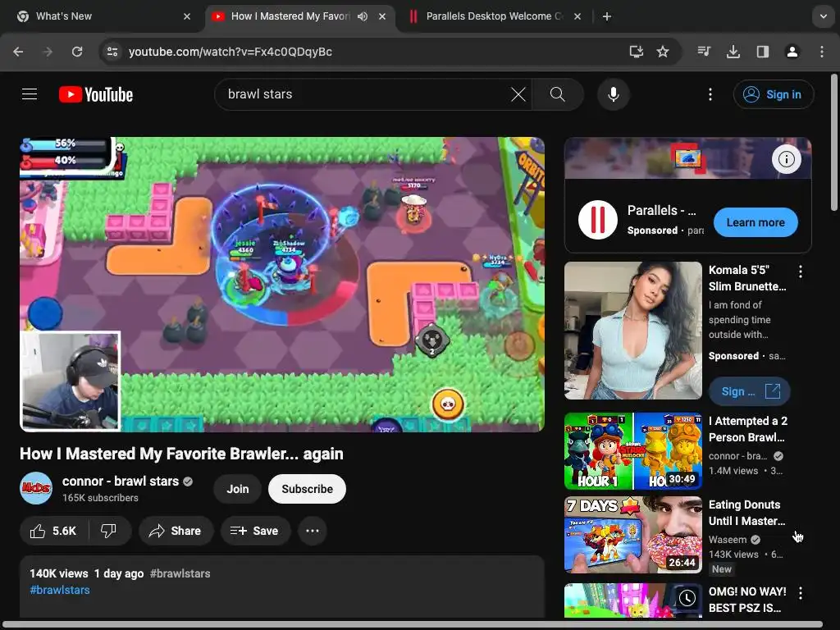This screenshot has width=840, height=630.
Task: Mute the tab using the speaker icon
Action: coord(363,16)
